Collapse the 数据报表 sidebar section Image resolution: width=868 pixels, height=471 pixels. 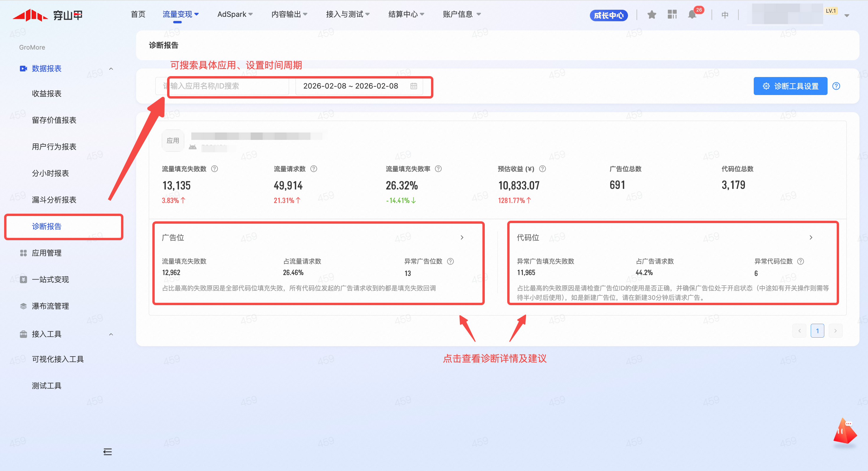coord(111,69)
